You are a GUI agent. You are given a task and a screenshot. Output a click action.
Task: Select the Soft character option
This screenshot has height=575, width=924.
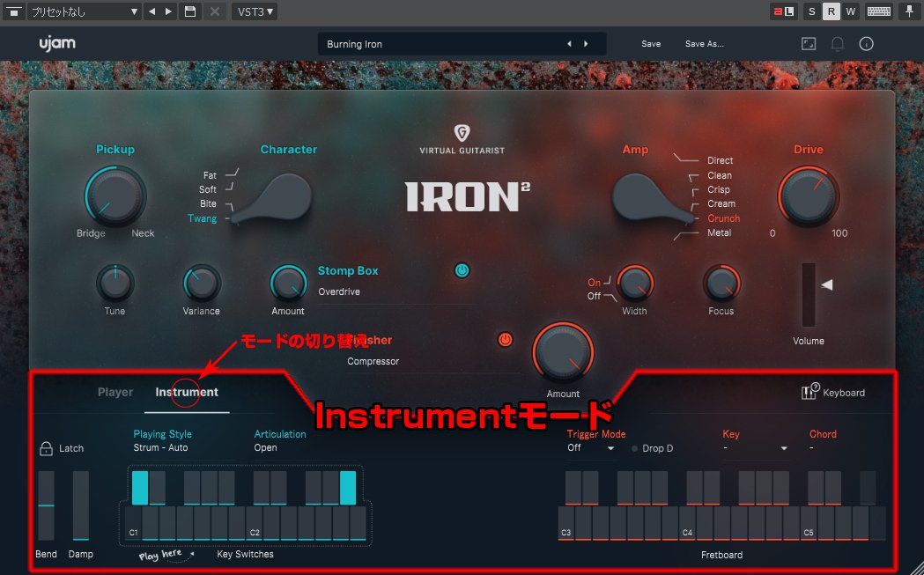[x=207, y=189]
